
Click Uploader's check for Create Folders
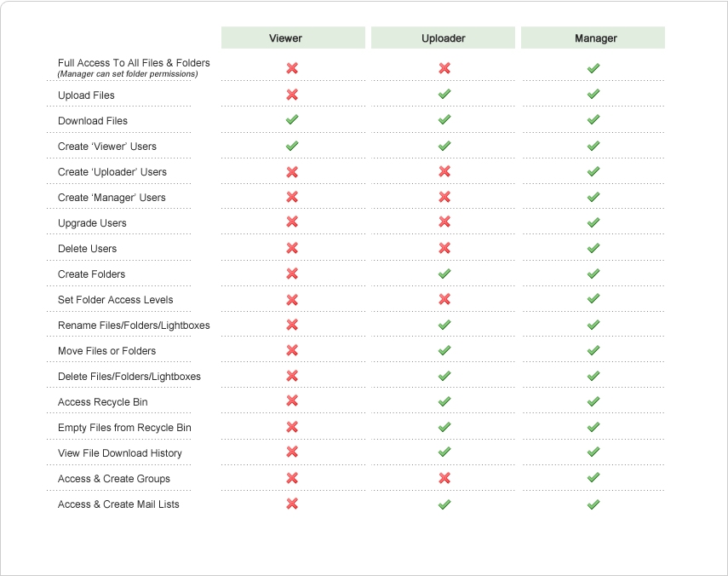click(x=444, y=274)
